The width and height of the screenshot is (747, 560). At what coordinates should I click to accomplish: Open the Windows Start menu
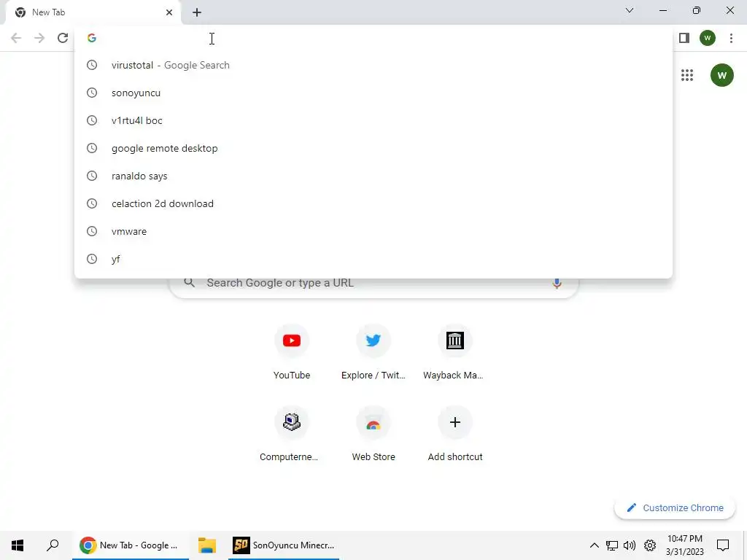pyautogui.click(x=18, y=545)
